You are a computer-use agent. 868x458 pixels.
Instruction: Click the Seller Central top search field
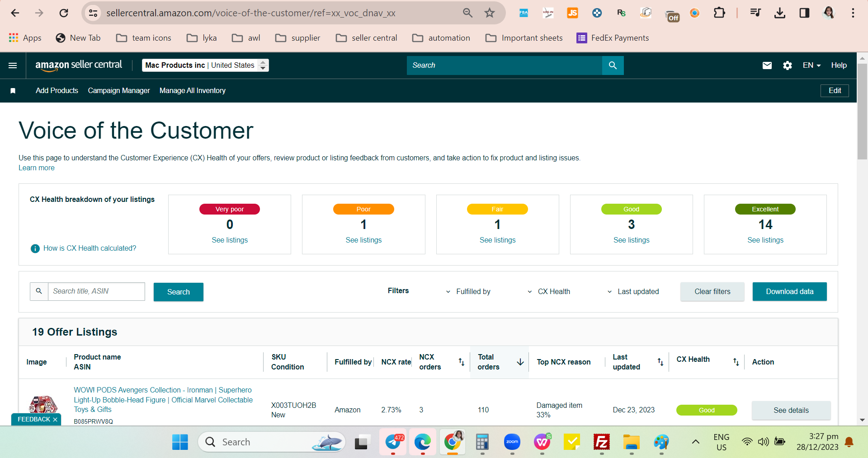pos(505,65)
